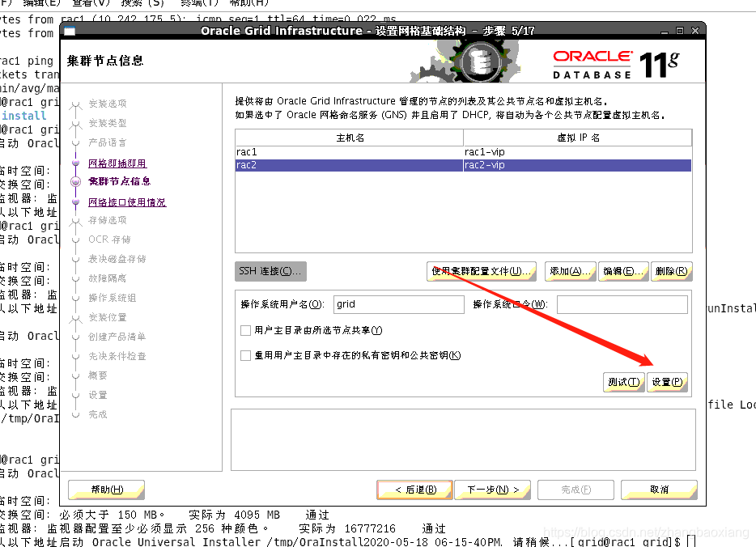This screenshot has width=756, height=547.
Task: Click the 添加(A)... button
Action: coord(570,271)
